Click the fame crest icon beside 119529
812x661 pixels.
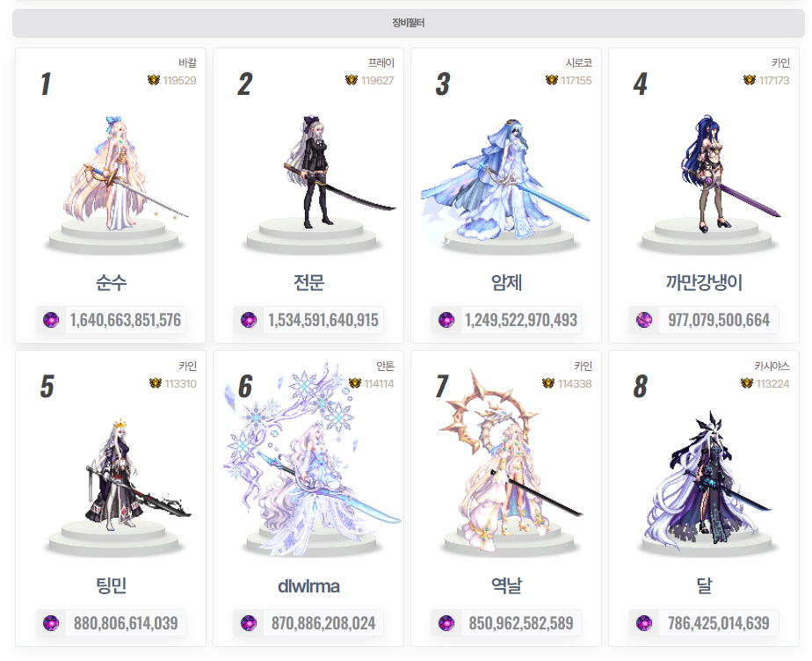154,80
